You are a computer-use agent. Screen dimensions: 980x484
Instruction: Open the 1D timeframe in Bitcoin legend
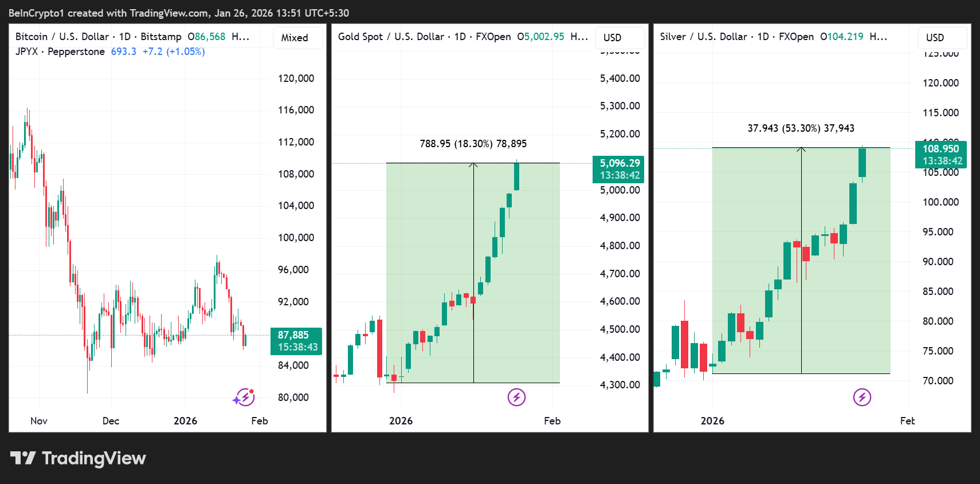[x=123, y=36]
